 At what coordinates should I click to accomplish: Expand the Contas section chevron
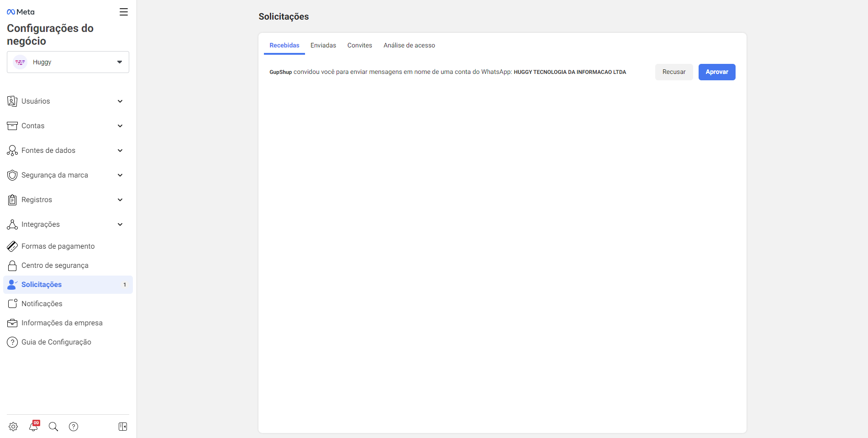pos(120,126)
